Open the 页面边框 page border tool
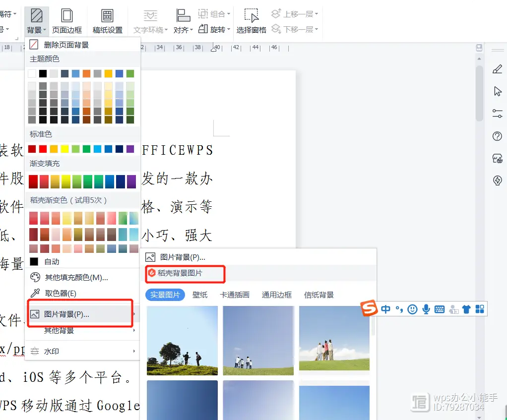 (67, 21)
